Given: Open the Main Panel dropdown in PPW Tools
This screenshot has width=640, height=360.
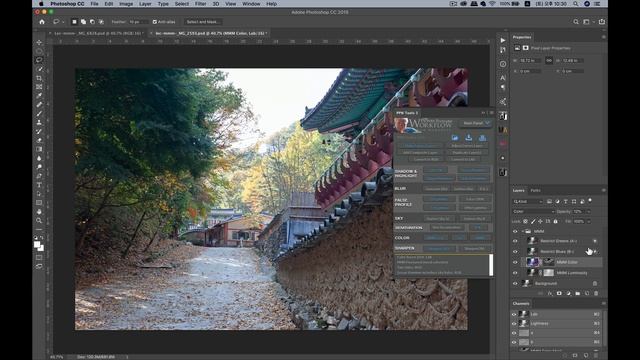Looking at the screenshot, I should pos(476,123).
